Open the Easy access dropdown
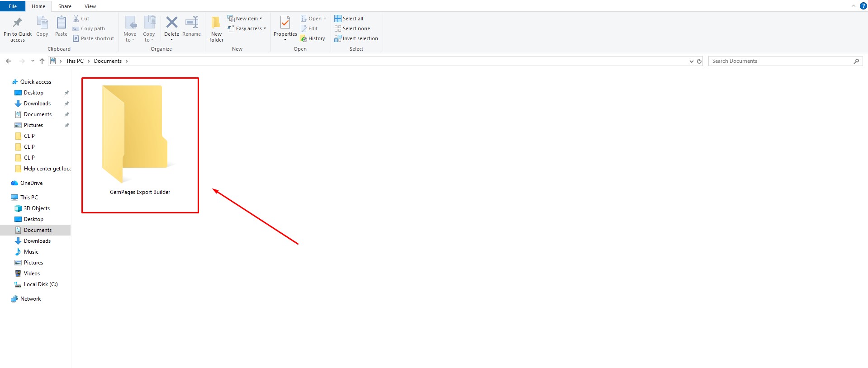The image size is (868, 368). [x=247, y=28]
